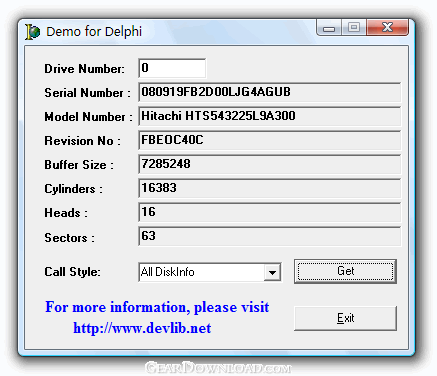
Task: Click the Model Number field showing Hitachi
Action: click(x=269, y=116)
